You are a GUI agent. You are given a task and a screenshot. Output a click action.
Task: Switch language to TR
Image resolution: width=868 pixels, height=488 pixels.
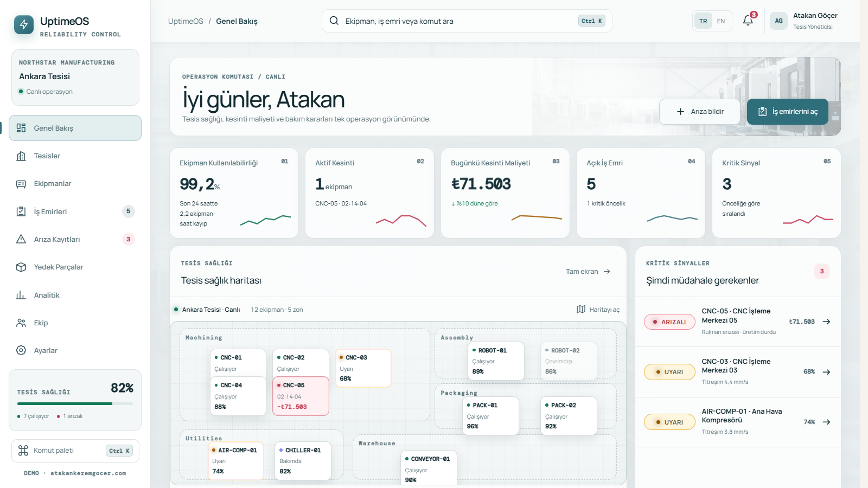[x=703, y=21]
